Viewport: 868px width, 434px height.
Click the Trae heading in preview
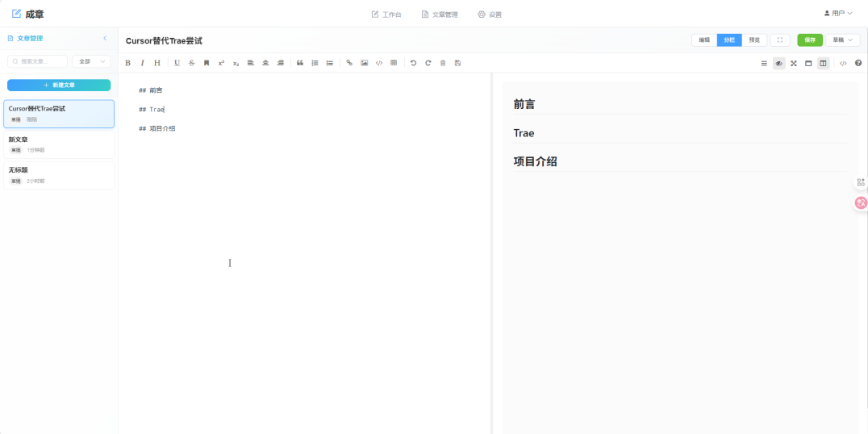(524, 133)
